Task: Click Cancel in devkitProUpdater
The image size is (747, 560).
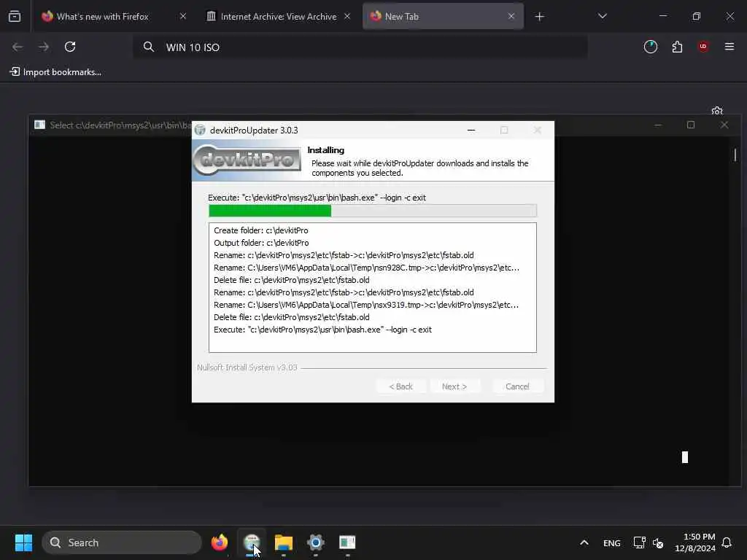Action: tap(517, 386)
